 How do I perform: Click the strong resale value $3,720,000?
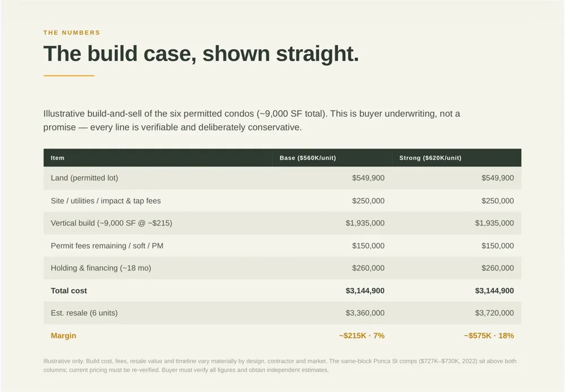pyautogui.click(x=494, y=313)
